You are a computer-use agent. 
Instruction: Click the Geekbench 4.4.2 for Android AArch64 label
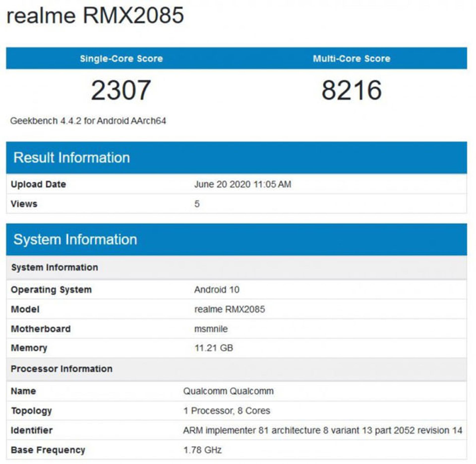[x=89, y=121]
